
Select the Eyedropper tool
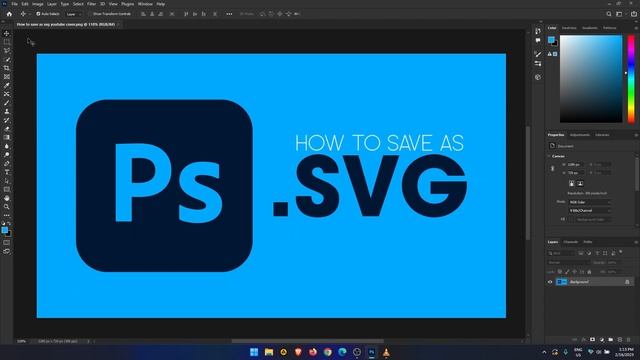click(x=7, y=85)
